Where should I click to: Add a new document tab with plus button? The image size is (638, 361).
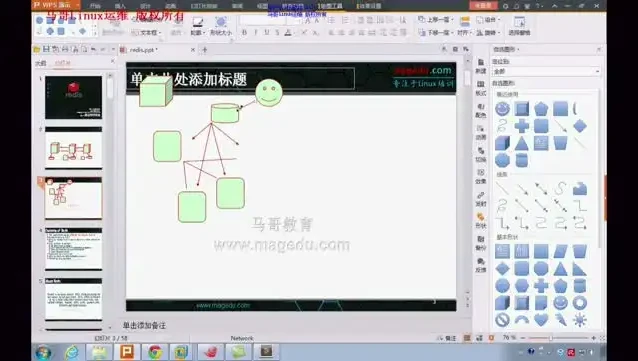[x=205, y=50]
